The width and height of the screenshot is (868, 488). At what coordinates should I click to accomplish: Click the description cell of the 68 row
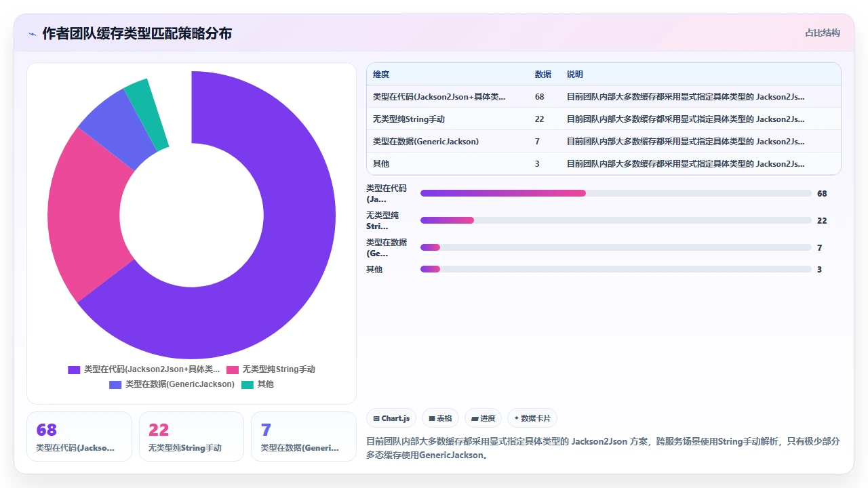686,97
